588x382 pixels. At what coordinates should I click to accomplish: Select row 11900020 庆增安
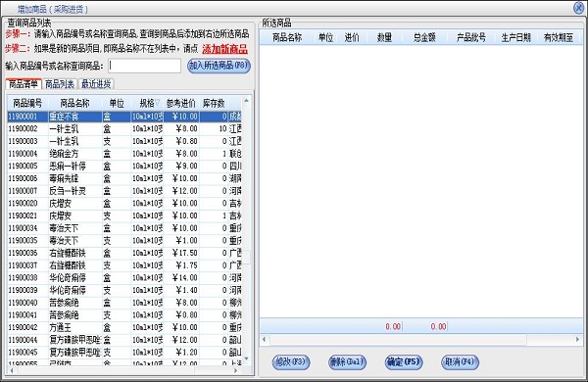pyautogui.click(x=124, y=203)
